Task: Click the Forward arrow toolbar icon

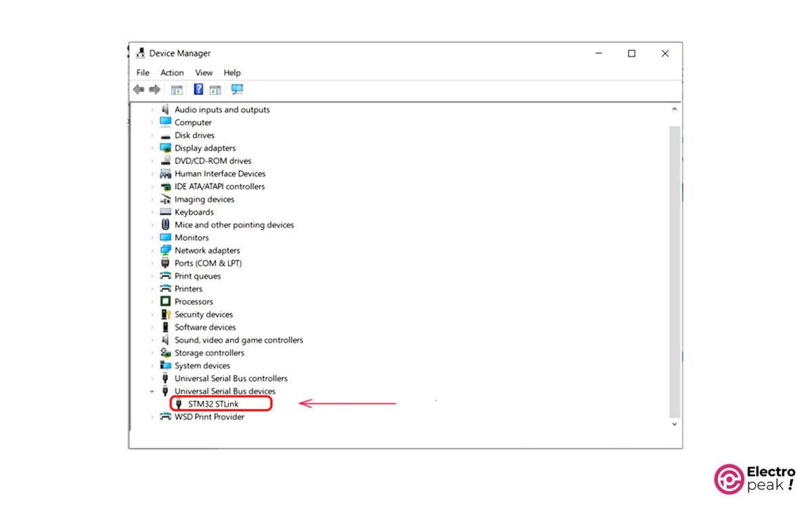Action: (x=154, y=89)
